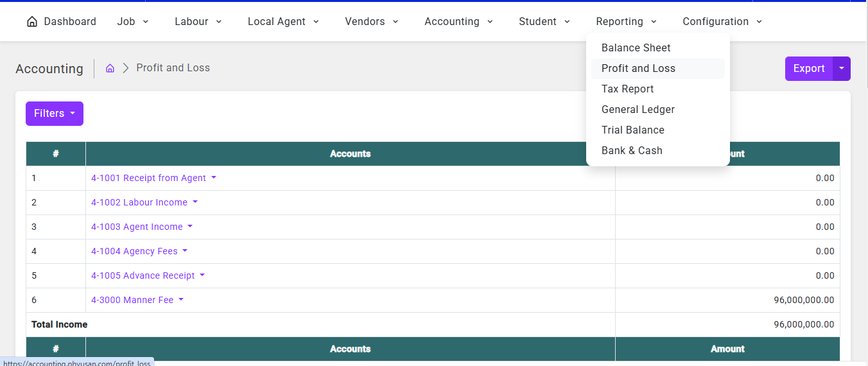Open the Local Agent menu
Screen dimensions: 868x366
[x=283, y=21]
